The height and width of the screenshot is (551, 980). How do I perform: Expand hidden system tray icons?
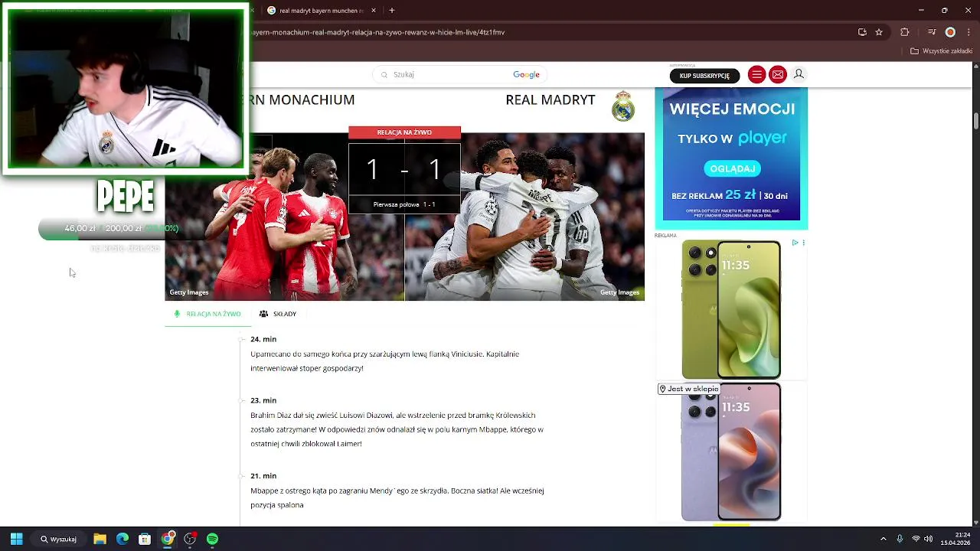click(x=883, y=539)
